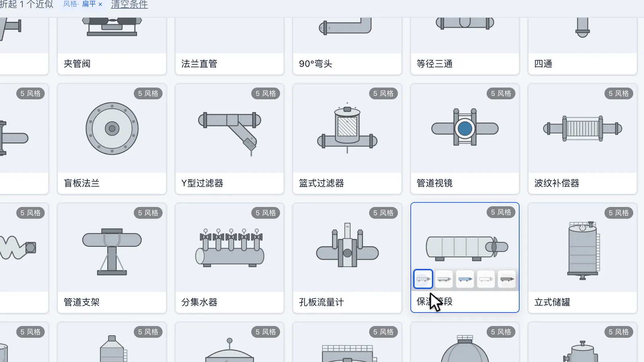
Task: Pick the 立式储罐 vertical tank icon
Action: pyautogui.click(x=583, y=250)
